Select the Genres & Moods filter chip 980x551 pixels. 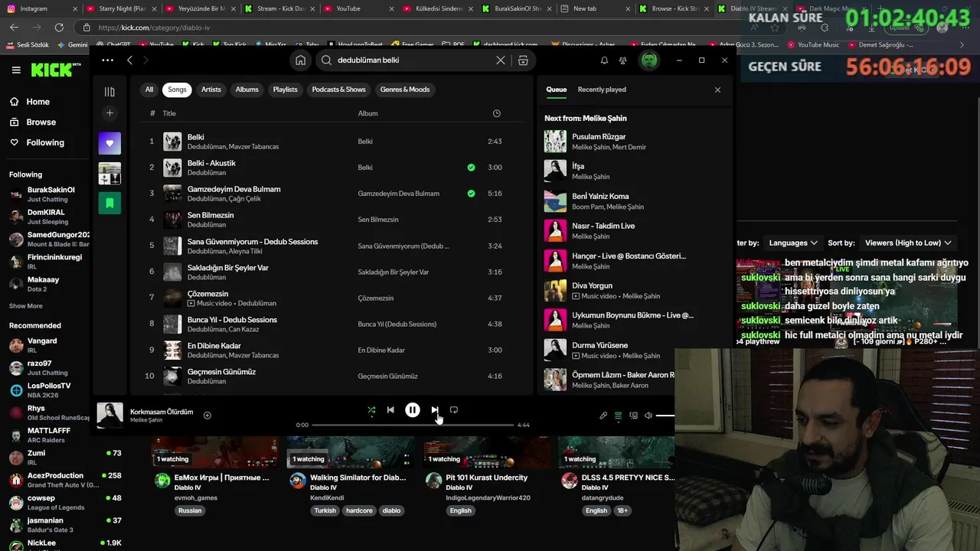[x=405, y=90]
